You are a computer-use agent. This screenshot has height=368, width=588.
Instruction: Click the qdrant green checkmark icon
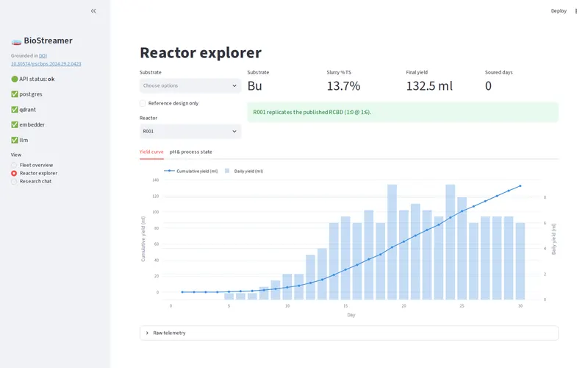tap(14, 109)
